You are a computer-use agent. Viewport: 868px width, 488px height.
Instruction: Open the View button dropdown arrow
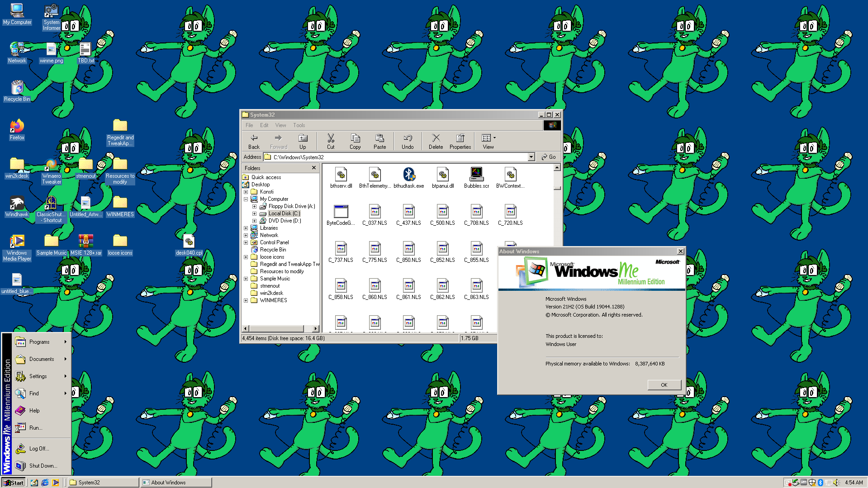(x=494, y=138)
